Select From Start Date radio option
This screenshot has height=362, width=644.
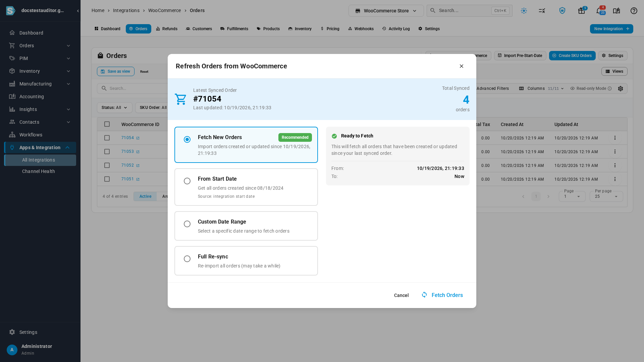(x=187, y=181)
